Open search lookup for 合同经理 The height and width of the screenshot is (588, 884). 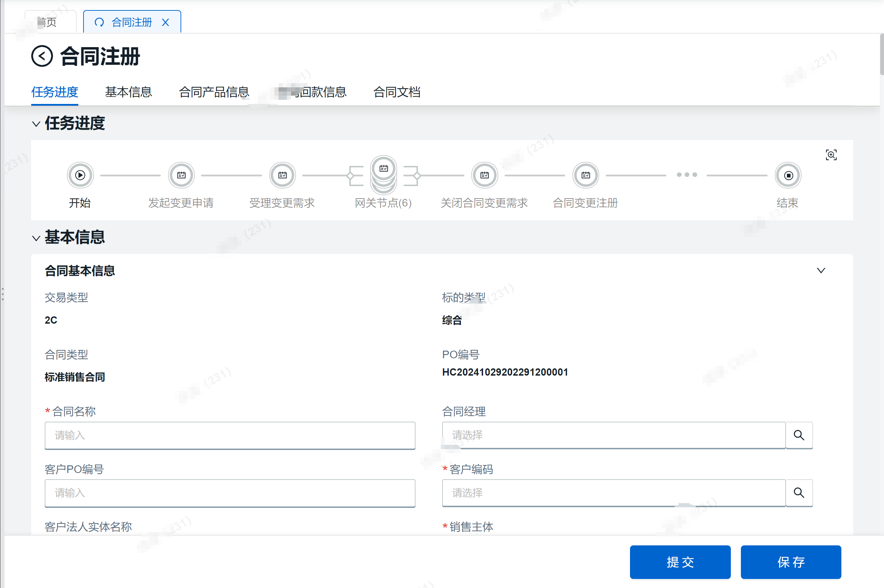pos(799,436)
